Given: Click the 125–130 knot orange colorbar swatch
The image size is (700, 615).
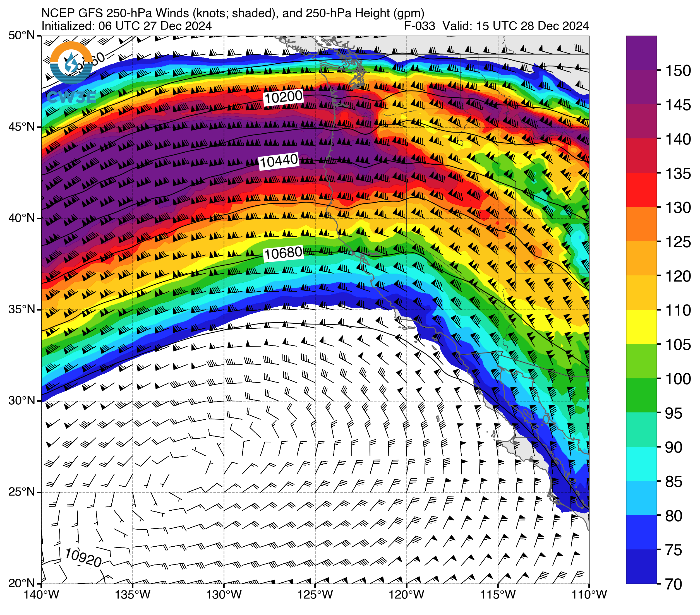Looking at the screenshot, I should [x=641, y=224].
